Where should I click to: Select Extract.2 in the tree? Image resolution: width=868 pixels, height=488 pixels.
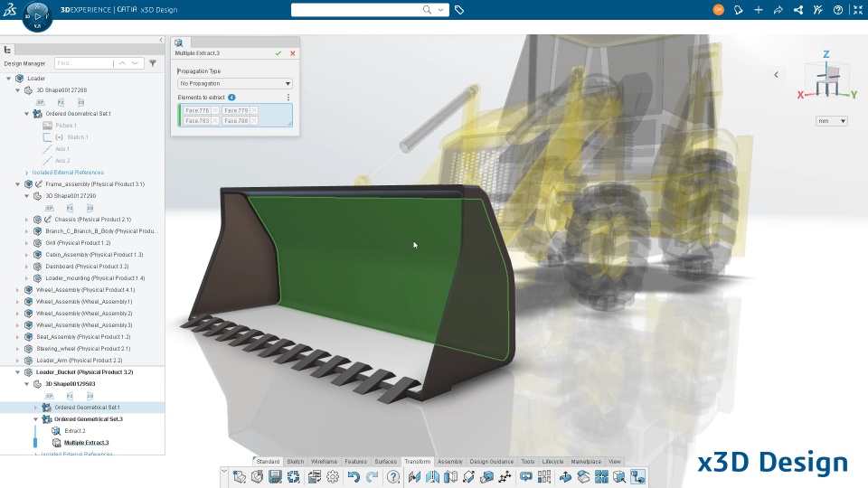[75, 430]
